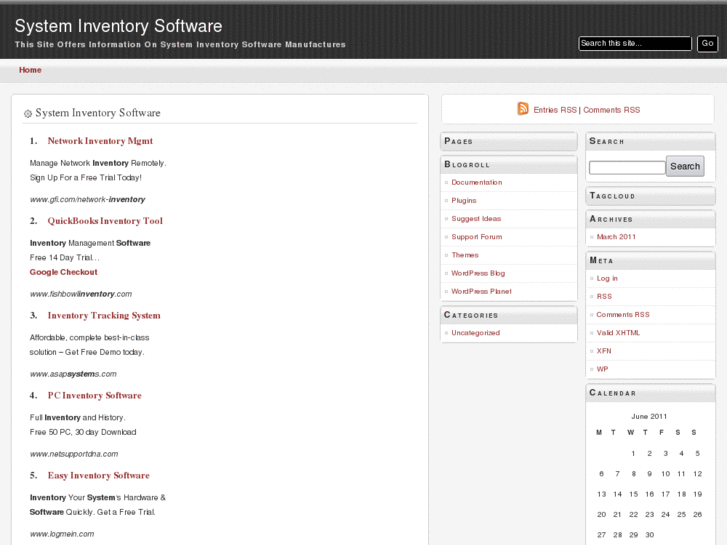Click the sidebar Search button
Image resolution: width=727 pixels, height=545 pixels.
coord(685,166)
